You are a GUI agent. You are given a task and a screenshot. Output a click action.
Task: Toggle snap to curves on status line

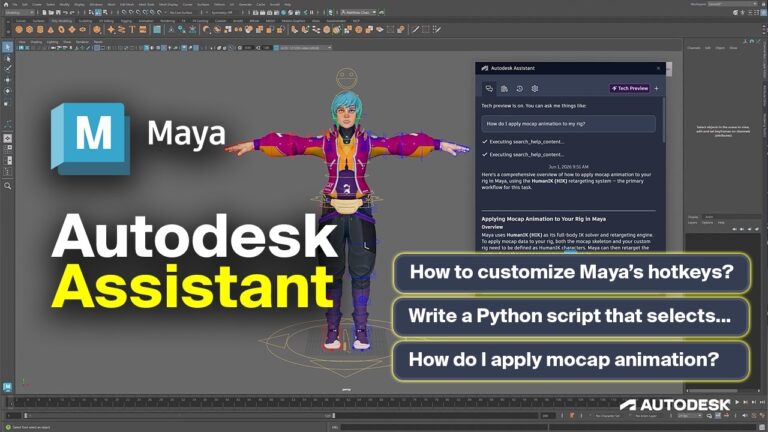point(131,12)
